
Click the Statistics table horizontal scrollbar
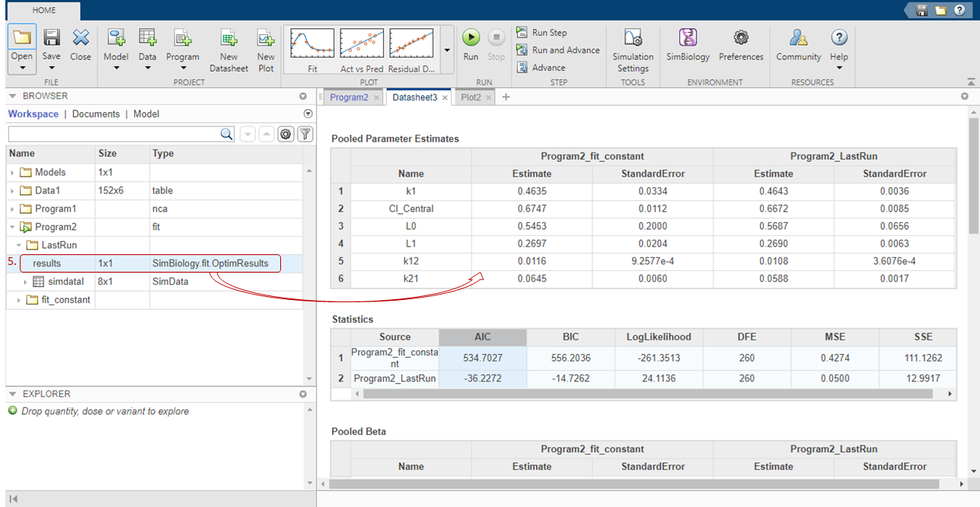(647, 394)
